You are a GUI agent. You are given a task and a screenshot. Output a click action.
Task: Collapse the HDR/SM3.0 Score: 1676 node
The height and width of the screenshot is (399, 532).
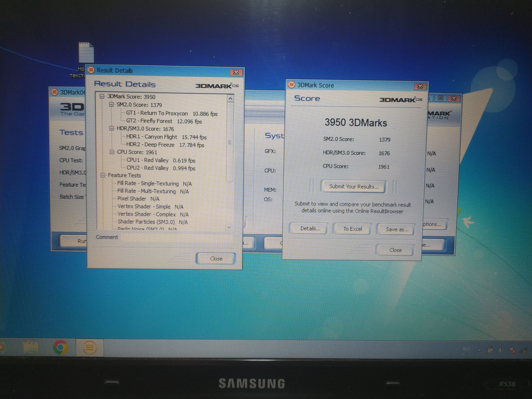click(x=111, y=128)
